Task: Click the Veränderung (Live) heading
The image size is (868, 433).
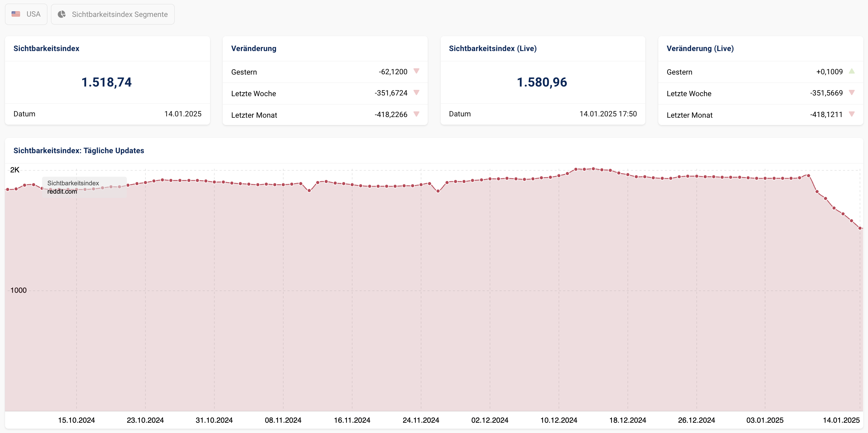Action: pyautogui.click(x=700, y=48)
